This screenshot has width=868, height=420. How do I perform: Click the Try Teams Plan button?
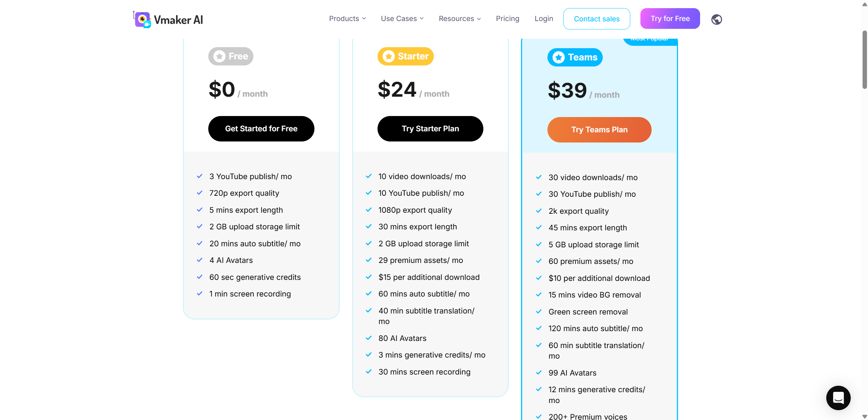tap(599, 130)
